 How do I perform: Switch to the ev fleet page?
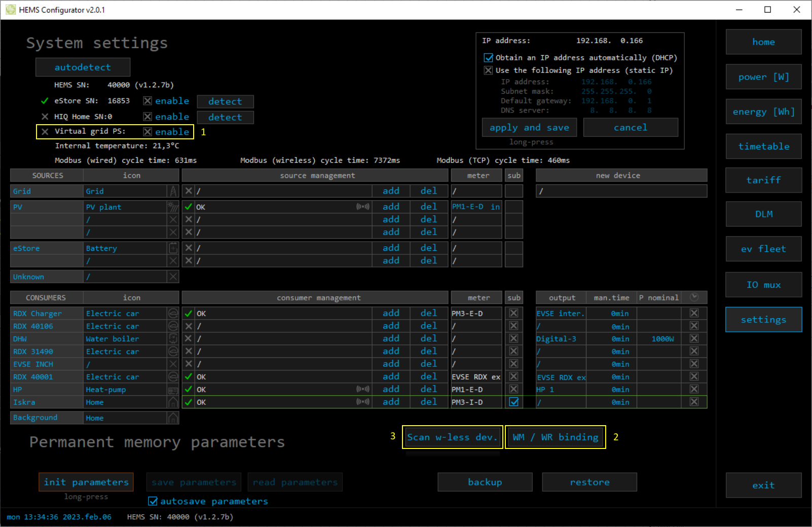click(x=763, y=249)
